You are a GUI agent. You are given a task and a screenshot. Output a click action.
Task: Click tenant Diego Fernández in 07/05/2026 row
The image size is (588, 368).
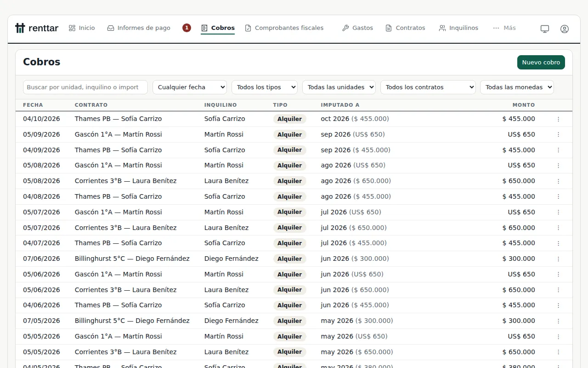232,321
